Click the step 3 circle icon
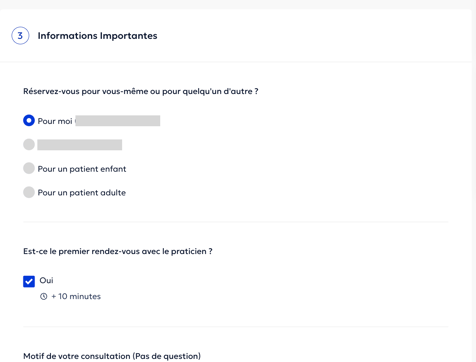 pos(20,36)
